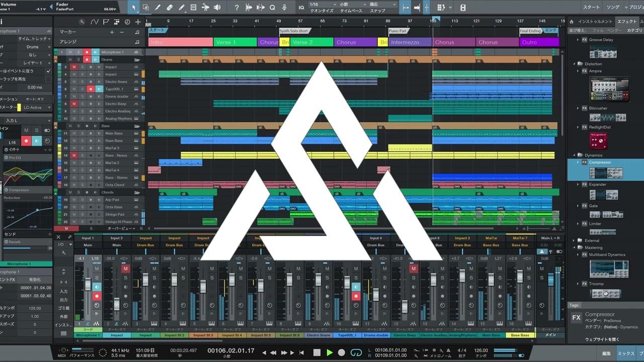Click the wrench track list icon
This screenshot has height=362, width=644.
[x=82, y=22]
